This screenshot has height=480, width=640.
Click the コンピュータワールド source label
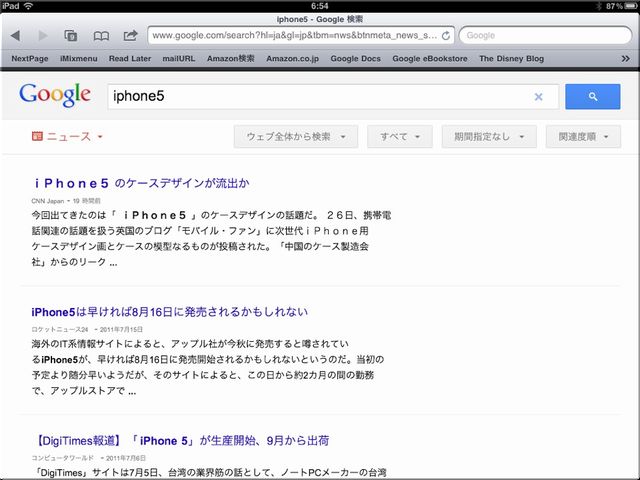pyautogui.click(x=62, y=458)
